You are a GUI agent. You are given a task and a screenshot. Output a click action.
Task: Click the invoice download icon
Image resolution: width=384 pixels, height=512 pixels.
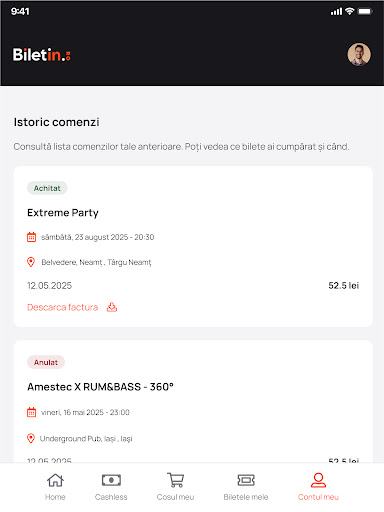112,307
